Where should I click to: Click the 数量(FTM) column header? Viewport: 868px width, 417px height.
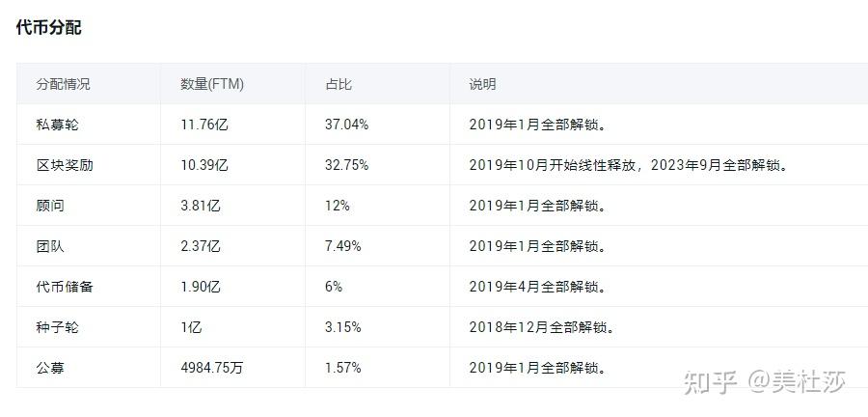212,84
